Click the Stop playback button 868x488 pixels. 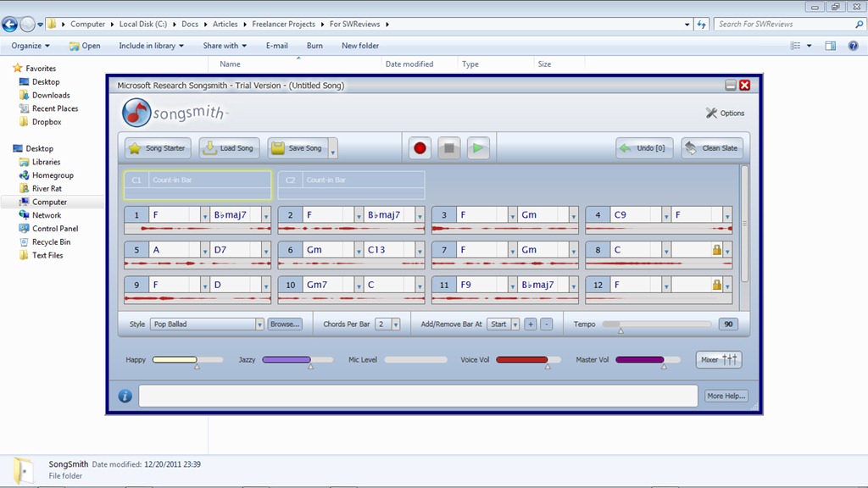tap(448, 148)
